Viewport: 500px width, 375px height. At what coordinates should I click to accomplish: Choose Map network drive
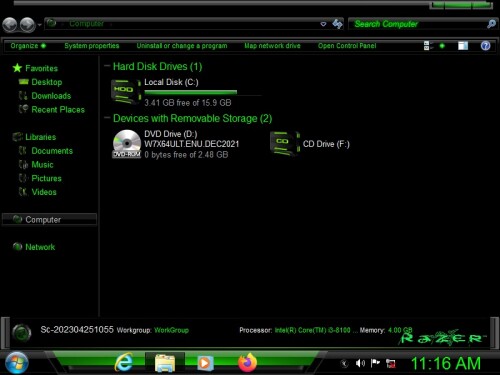[x=272, y=46]
